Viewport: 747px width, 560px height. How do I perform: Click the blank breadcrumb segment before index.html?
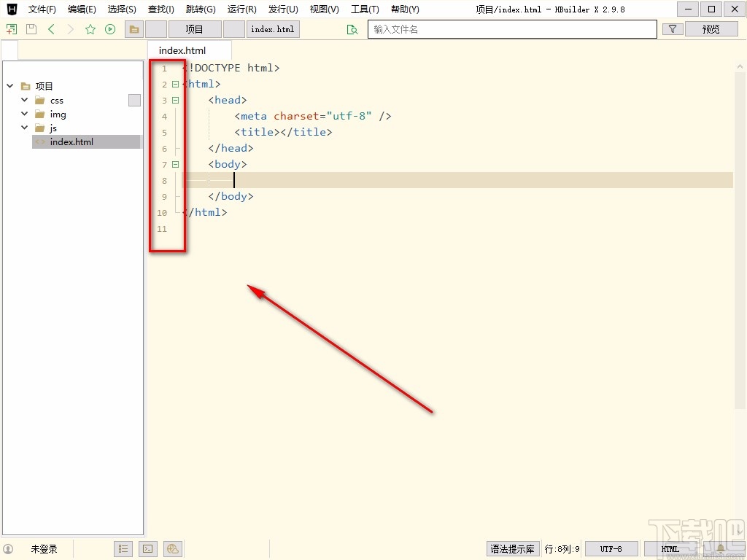click(x=234, y=29)
